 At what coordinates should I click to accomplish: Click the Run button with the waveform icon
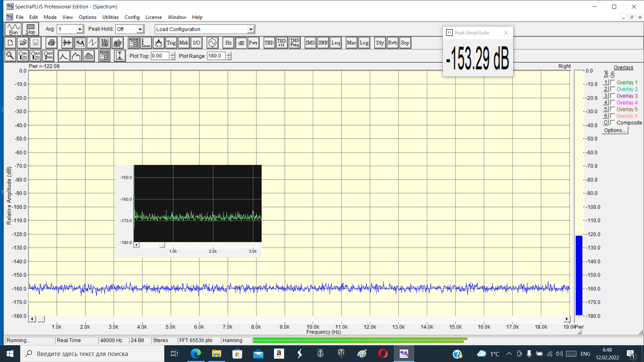[x=13, y=29]
